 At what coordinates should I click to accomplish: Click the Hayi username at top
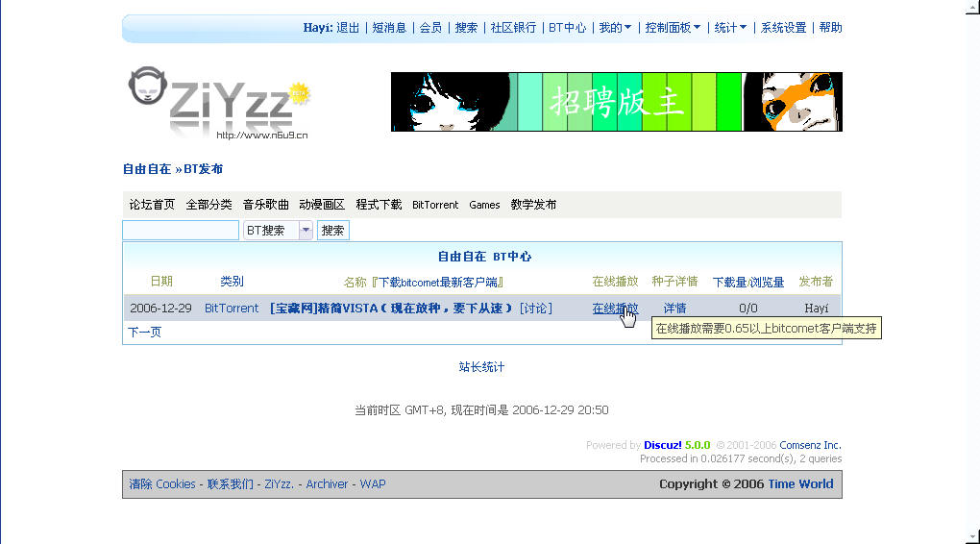(x=317, y=28)
